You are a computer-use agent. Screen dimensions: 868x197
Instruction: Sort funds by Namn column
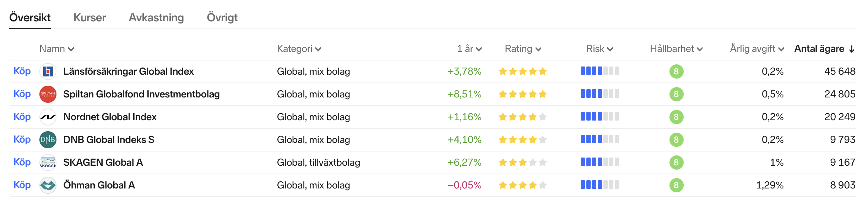coord(56,49)
